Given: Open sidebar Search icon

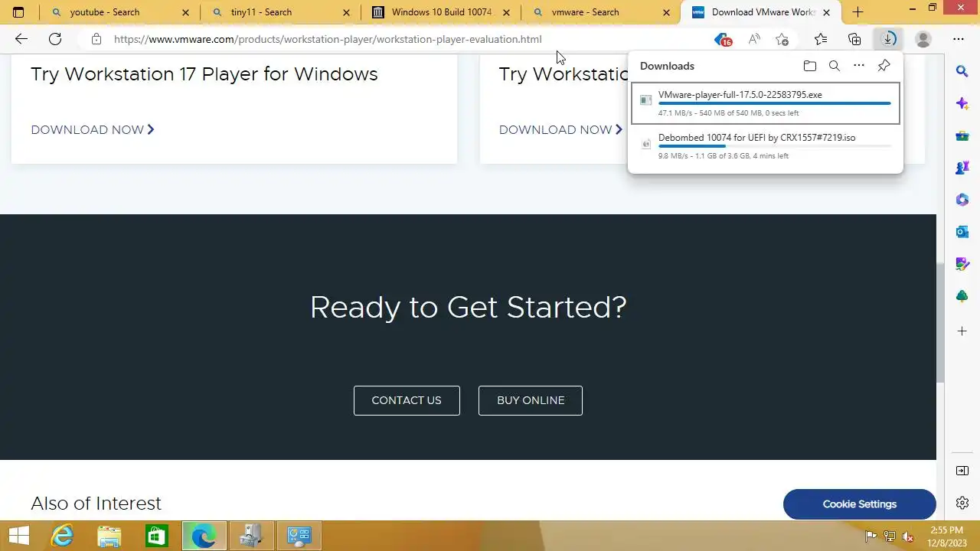Looking at the screenshot, I should point(962,71).
